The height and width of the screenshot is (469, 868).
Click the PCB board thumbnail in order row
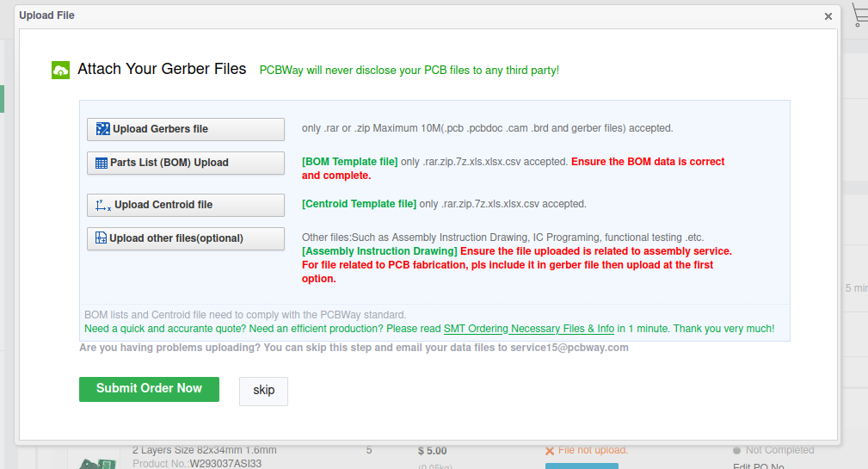(96, 463)
